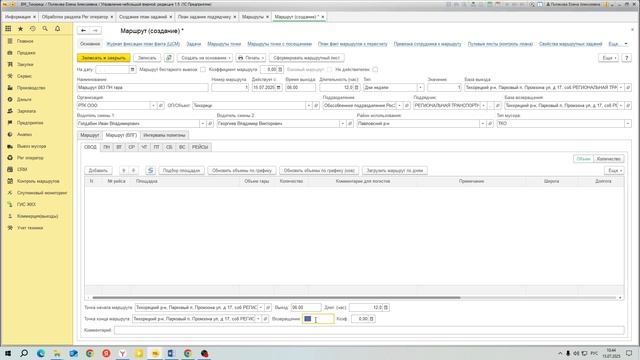Screen dimensions: 640x360
Task: Click Сформировать маршрутный лист button
Action: pos(307,58)
